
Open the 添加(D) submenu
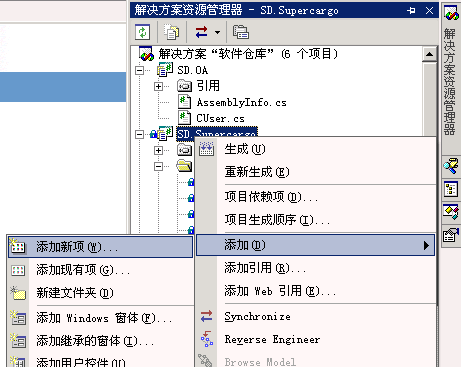tap(315, 245)
